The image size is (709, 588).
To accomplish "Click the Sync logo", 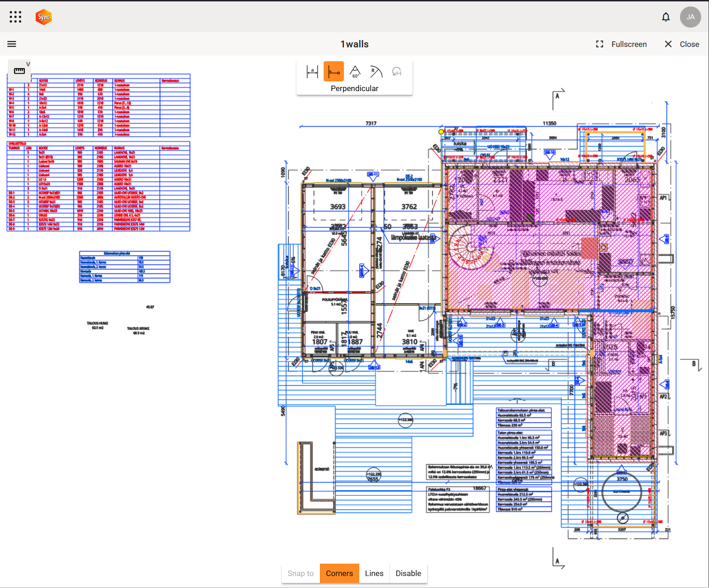I will click(44, 17).
